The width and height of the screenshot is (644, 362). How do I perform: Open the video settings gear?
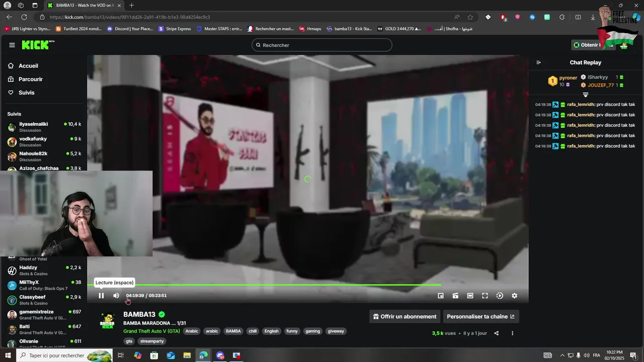click(514, 296)
